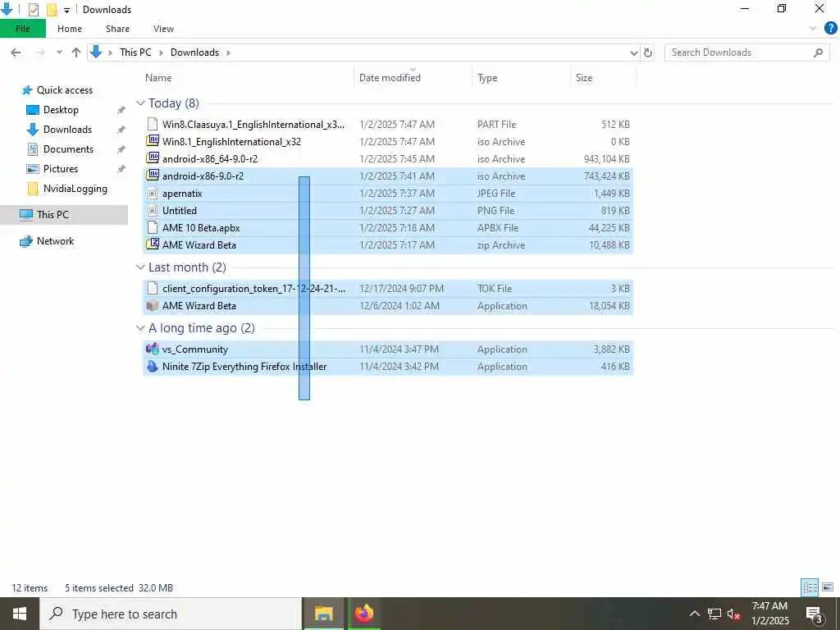Click the Properties quick access icon

click(34, 9)
